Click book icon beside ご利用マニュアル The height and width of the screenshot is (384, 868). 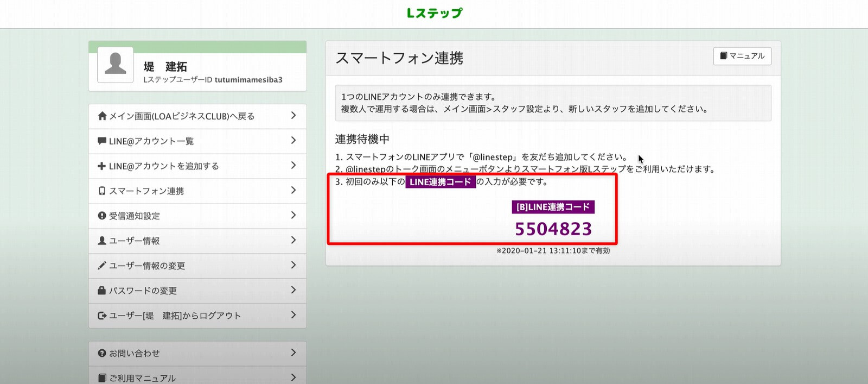coord(102,377)
